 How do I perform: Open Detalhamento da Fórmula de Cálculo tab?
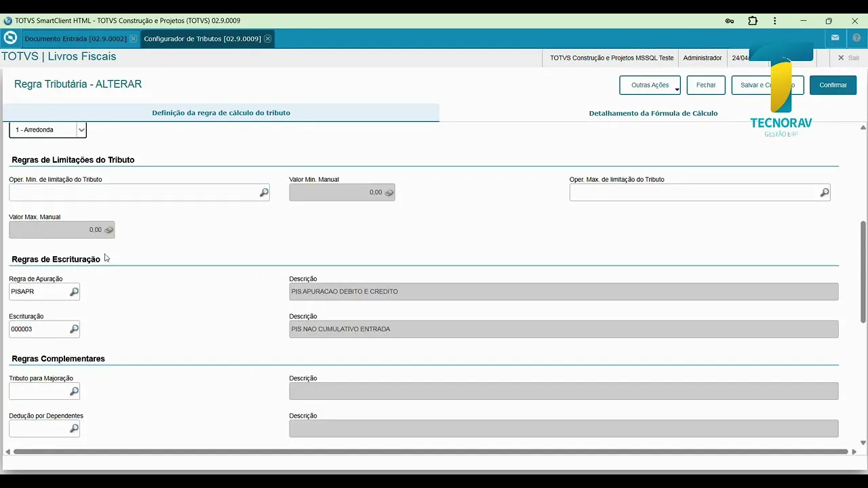653,113
